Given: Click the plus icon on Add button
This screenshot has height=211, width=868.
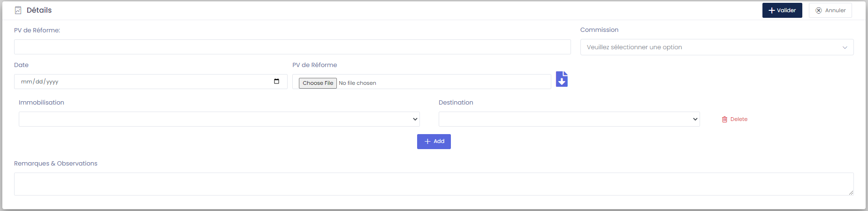Looking at the screenshot, I should click(x=427, y=142).
